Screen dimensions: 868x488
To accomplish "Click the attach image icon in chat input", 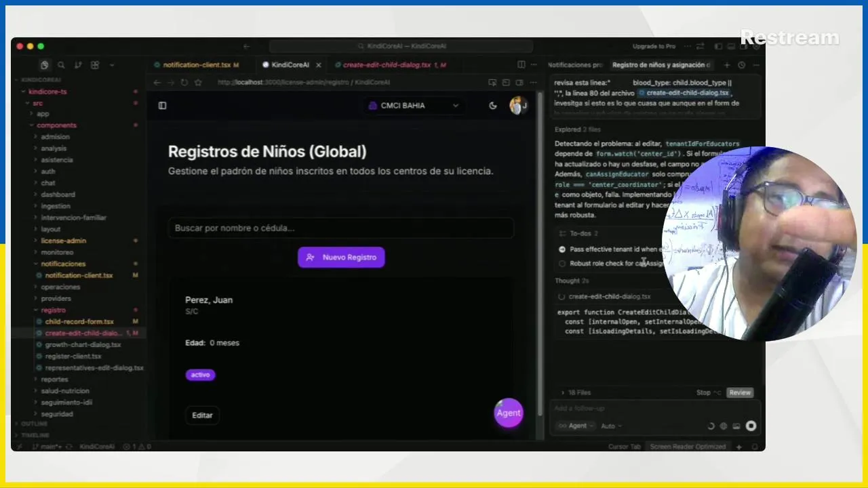I will 736,426.
